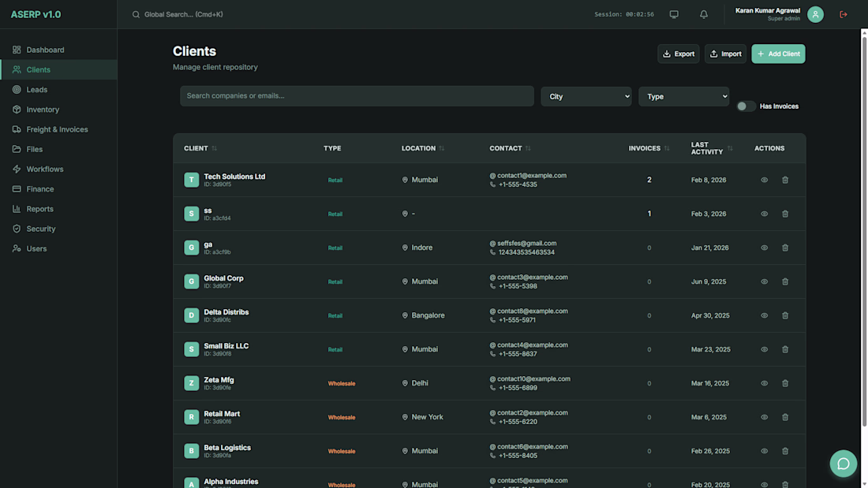Go to Dashboard in sidebar
The height and width of the screenshot is (488, 868).
point(58,50)
